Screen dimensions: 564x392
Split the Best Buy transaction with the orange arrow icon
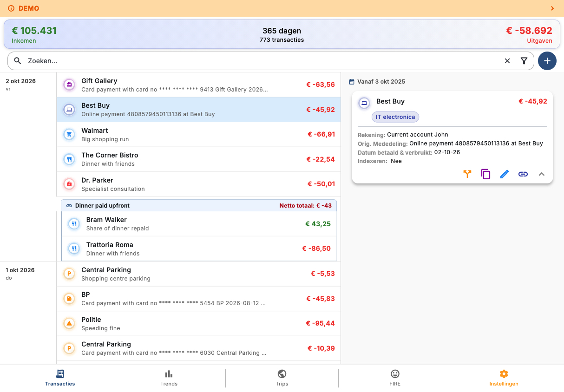point(467,174)
